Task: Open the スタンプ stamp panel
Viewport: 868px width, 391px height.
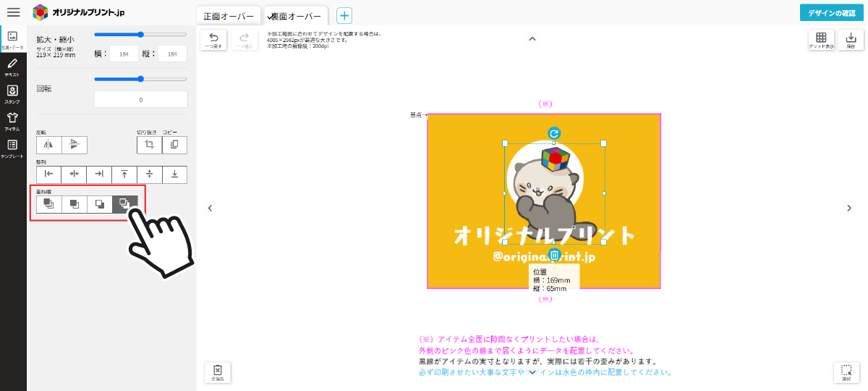Action: (12, 93)
